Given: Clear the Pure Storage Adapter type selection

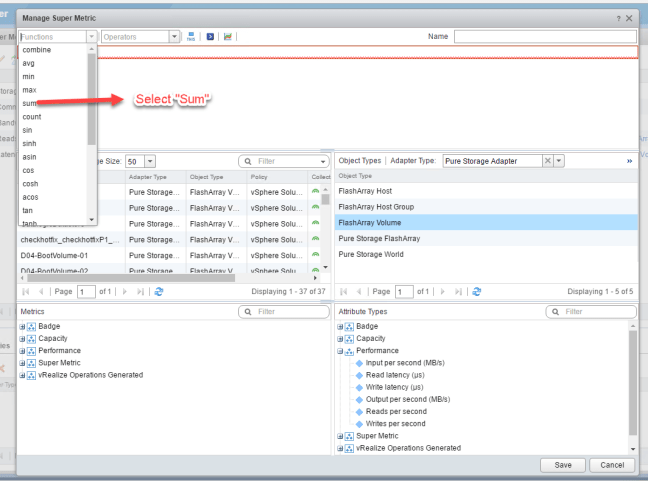Looking at the screenshot, I should tap(548, 160).
